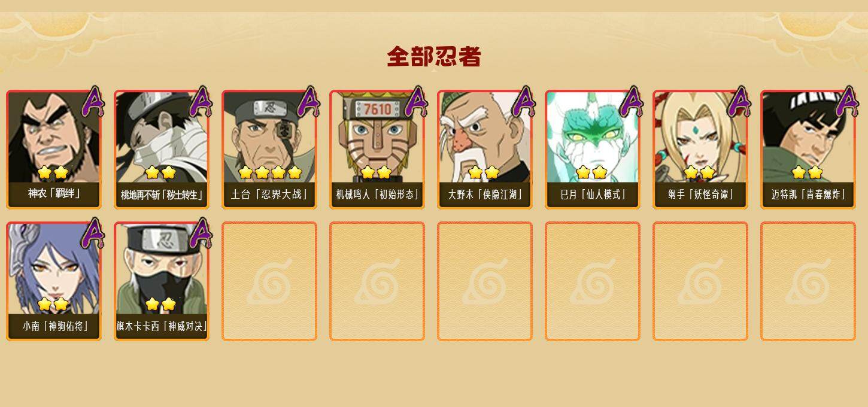Click the A-rank badge on the 迈特凯 card
This screenshot has height=407, width=868.
click(848, 102)
